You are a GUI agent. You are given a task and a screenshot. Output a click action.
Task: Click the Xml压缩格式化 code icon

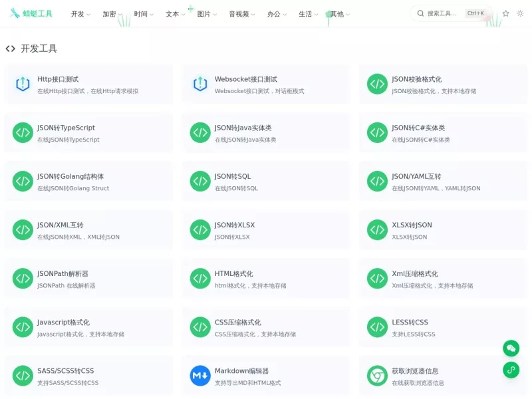tap(377, 279)
